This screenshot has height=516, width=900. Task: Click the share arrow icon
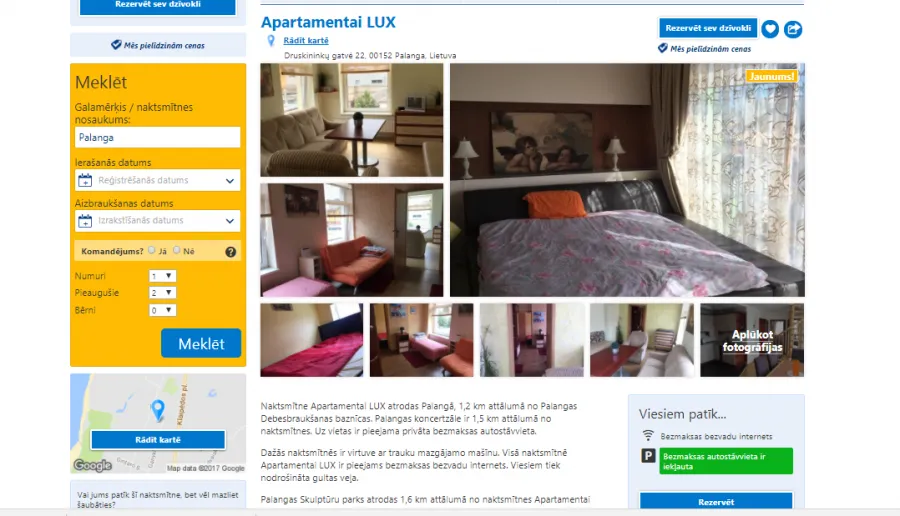793,29
